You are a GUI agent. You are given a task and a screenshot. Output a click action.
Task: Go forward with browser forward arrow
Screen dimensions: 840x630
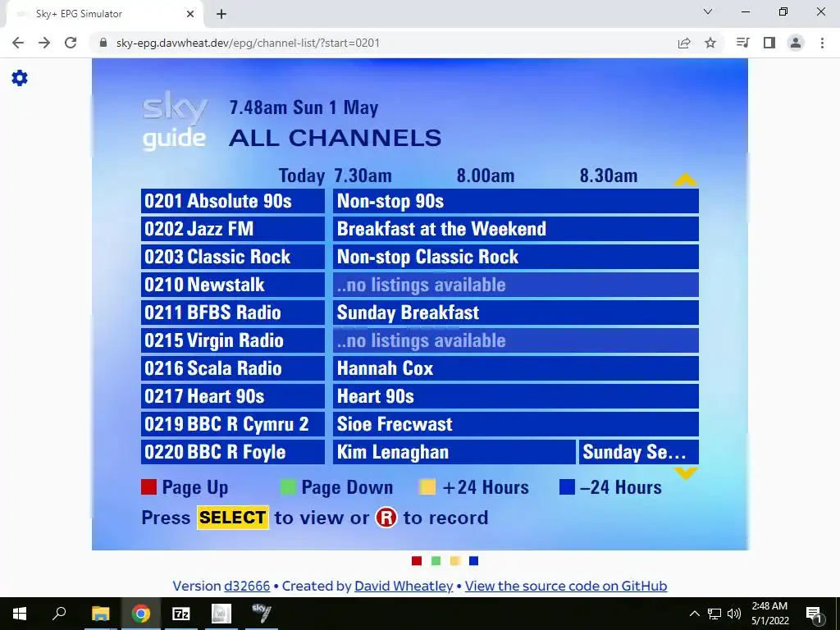44,43
